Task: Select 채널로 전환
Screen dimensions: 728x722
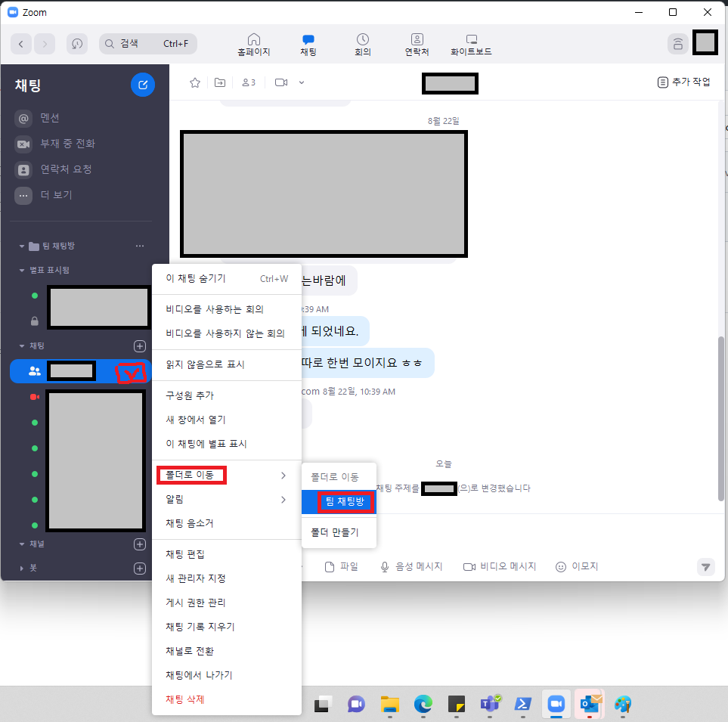Action: click(227, 651)
